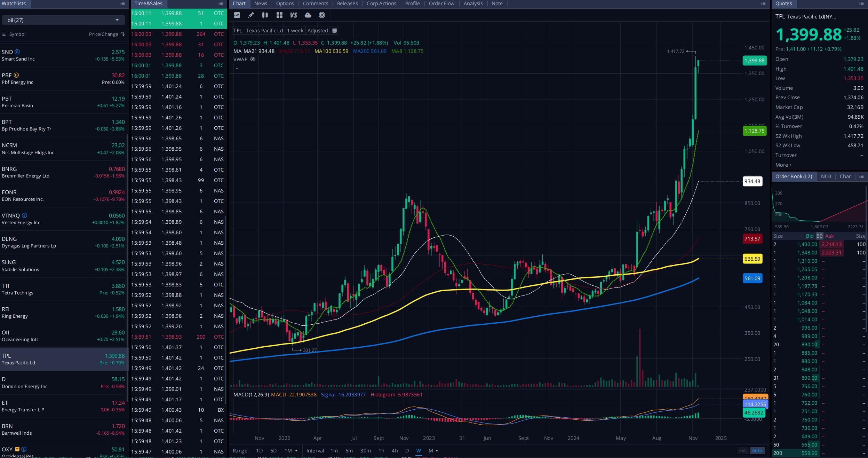
Task: Click the green MA8 1,128.75 legend
Action: 407,51
